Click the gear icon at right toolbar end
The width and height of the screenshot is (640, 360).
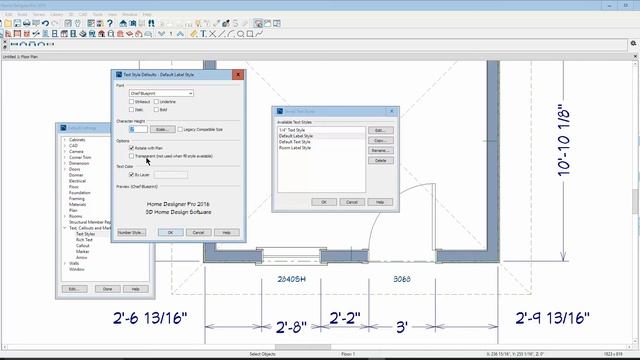pyautogui.click(x=633, y=43)
